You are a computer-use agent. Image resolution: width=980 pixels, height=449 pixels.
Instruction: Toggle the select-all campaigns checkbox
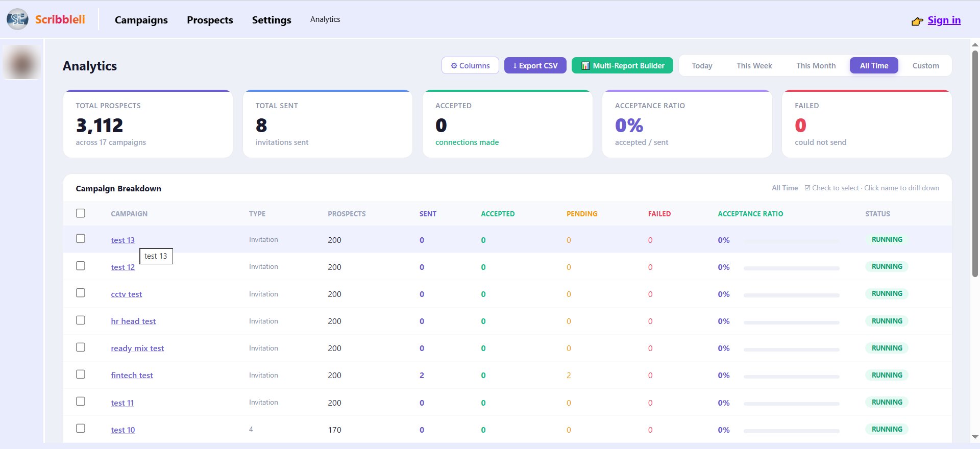click(81, 213)
